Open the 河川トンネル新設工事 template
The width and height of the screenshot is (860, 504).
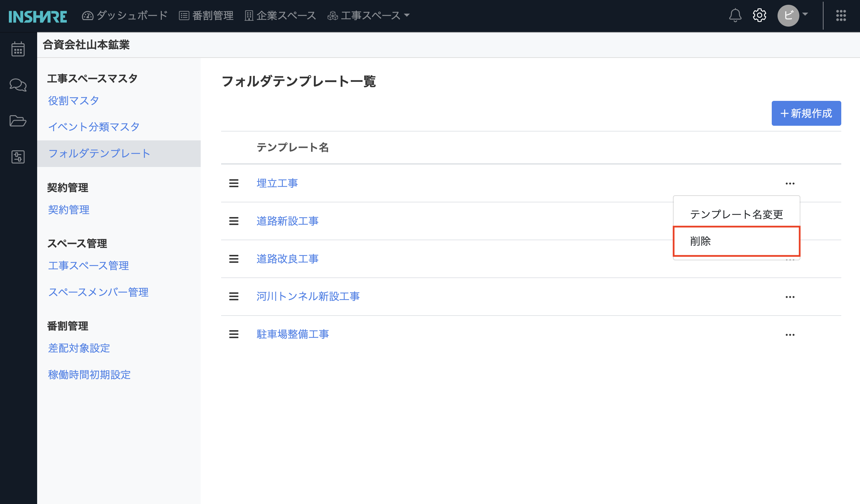pos(308,296)
